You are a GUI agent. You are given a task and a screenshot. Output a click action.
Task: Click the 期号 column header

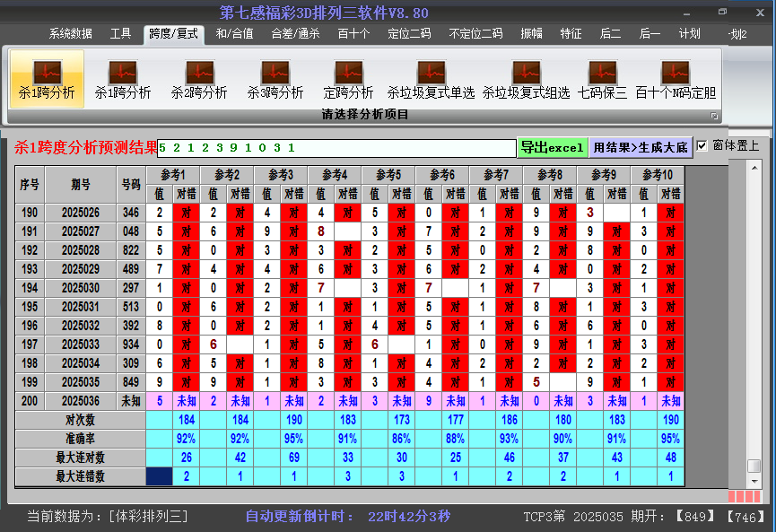click(81, 185)
